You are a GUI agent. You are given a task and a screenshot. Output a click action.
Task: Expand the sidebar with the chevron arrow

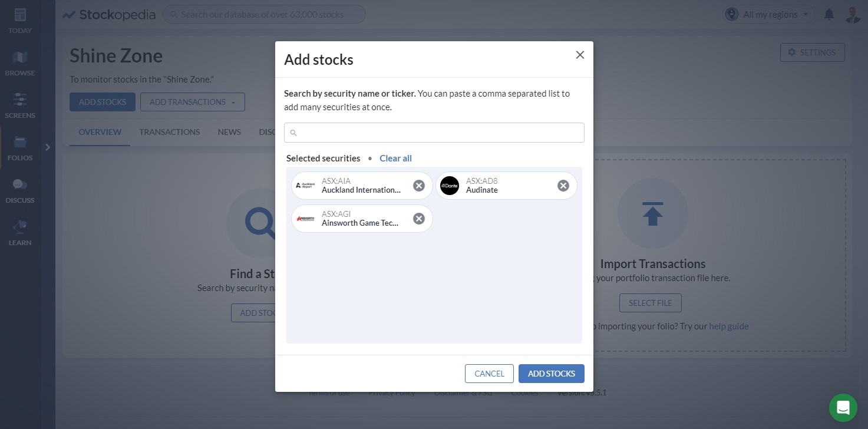tap(48, 147)
